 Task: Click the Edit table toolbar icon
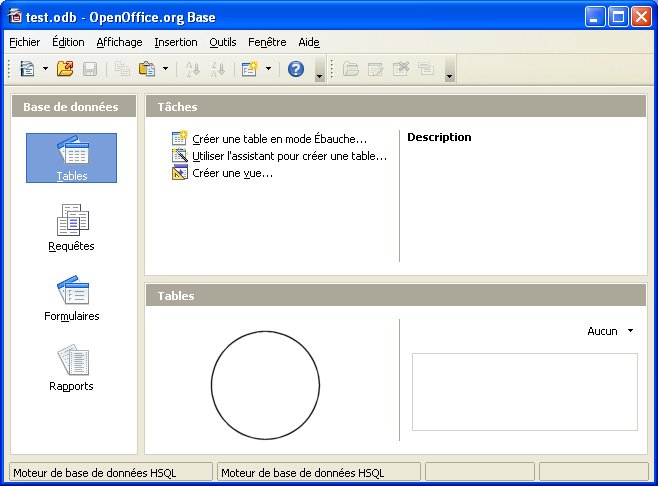pyautogui.click(x=376, y=69)
